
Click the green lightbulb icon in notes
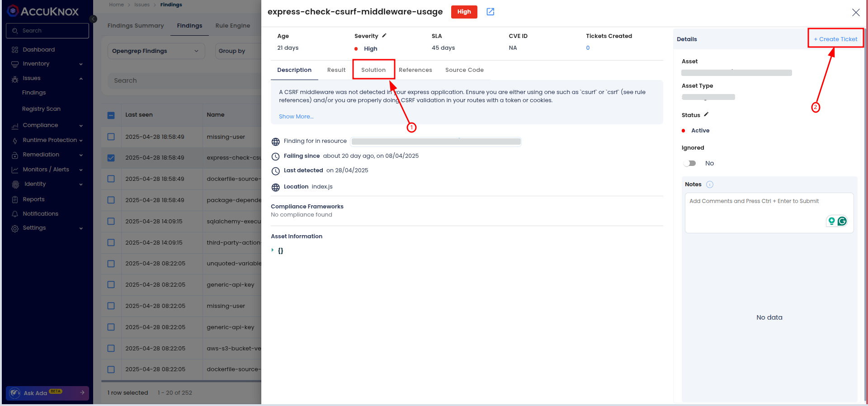point(831,221)
